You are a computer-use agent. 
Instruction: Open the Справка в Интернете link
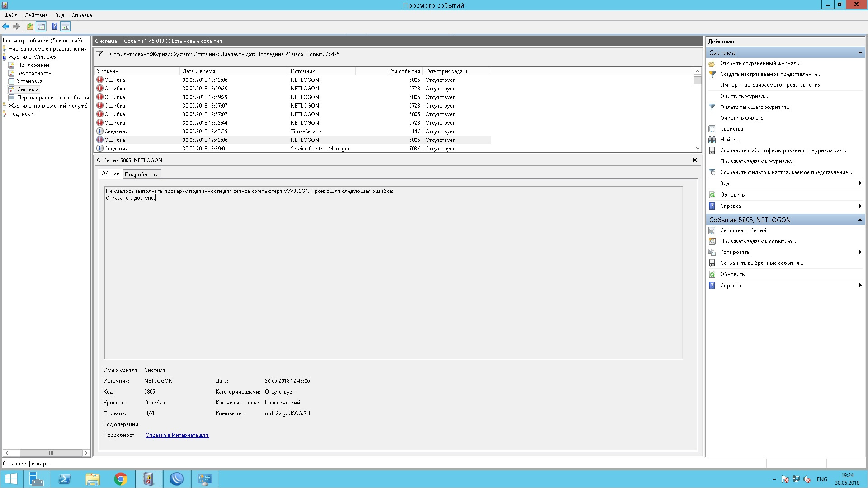[177, 435]
